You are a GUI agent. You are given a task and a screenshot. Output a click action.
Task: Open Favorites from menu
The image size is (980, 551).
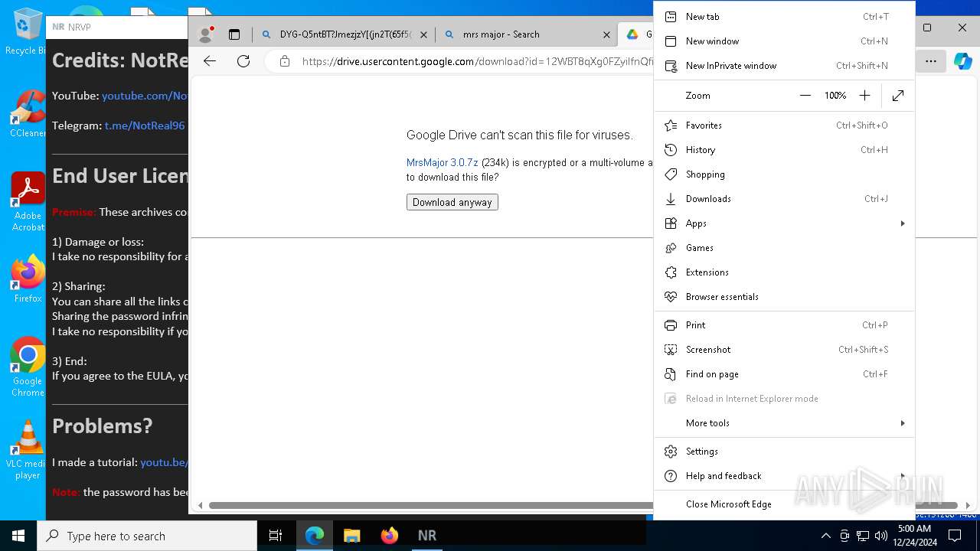(785, 126)
